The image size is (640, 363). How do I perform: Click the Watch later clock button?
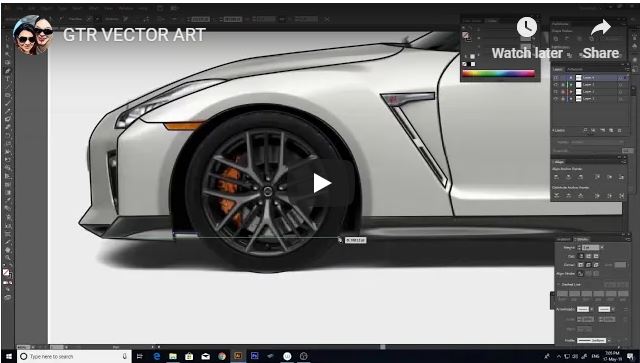(527, 28)
